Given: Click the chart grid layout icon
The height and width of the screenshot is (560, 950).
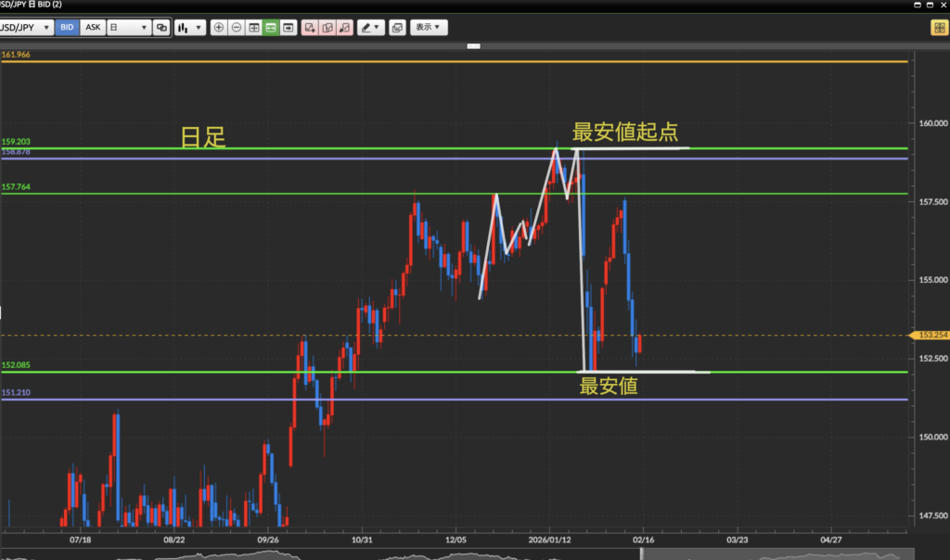Looking at the screenshot, I should click(253, 28).
